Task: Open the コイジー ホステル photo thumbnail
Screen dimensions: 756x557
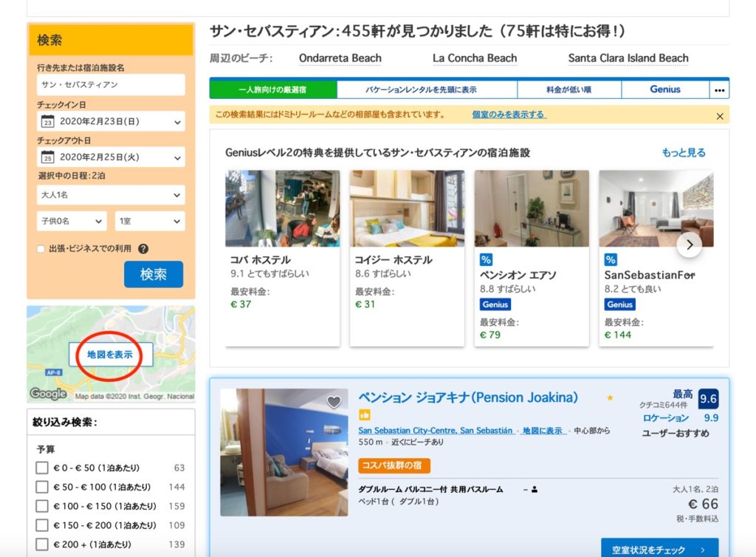Action: pos(408,208)
